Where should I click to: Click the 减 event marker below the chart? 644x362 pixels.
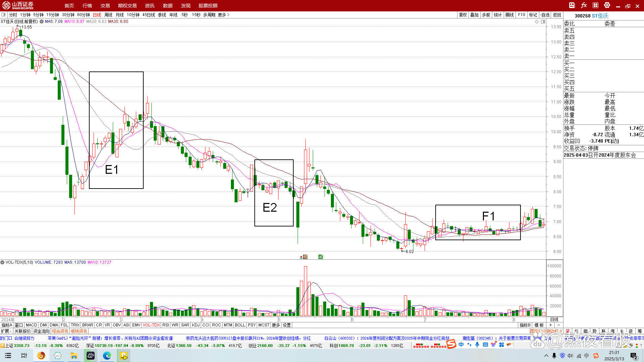(320, 257)
